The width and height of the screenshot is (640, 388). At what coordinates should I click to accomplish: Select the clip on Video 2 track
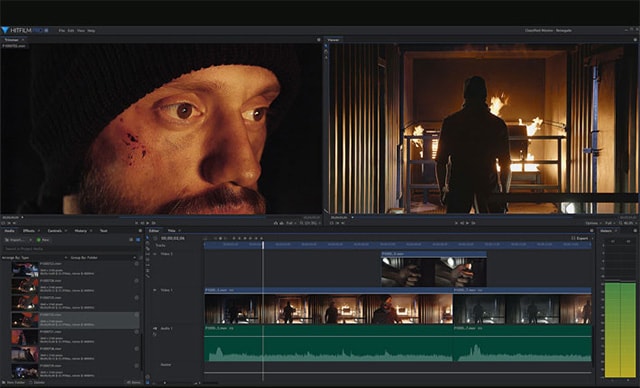[x=433, y=269]
